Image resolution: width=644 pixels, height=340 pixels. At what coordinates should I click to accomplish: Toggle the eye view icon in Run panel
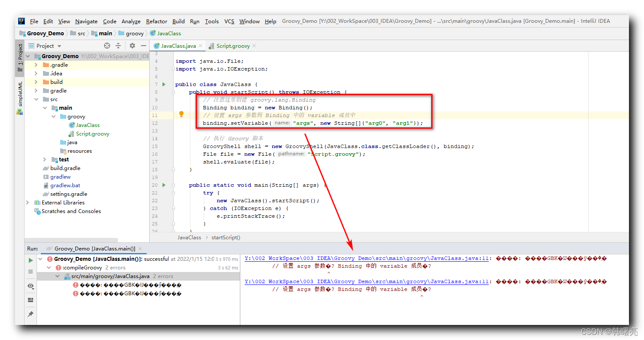31,286
